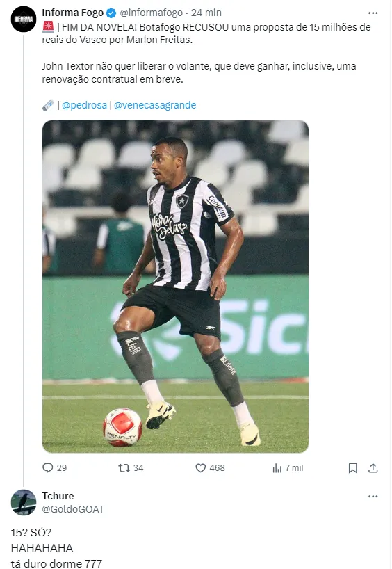The image size is (392, 569).
Task: Open more options on Tchure reply
Action: click(373, 497)
